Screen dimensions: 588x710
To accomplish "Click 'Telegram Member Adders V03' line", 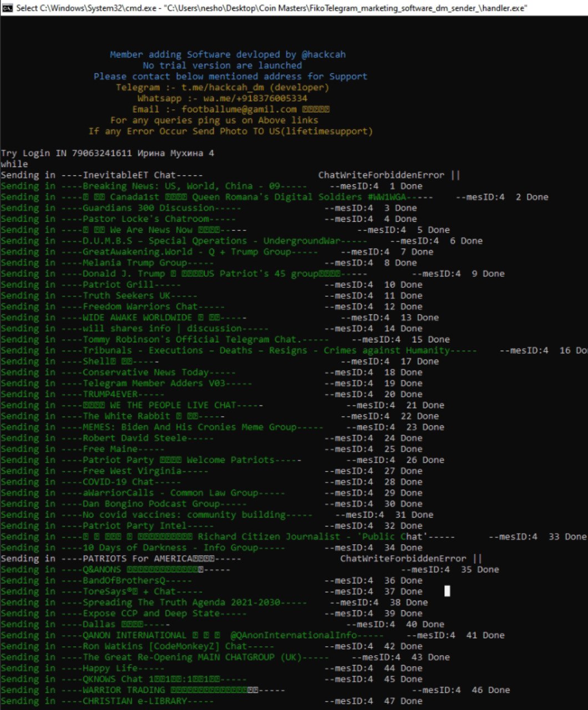I will pos(211,383).
